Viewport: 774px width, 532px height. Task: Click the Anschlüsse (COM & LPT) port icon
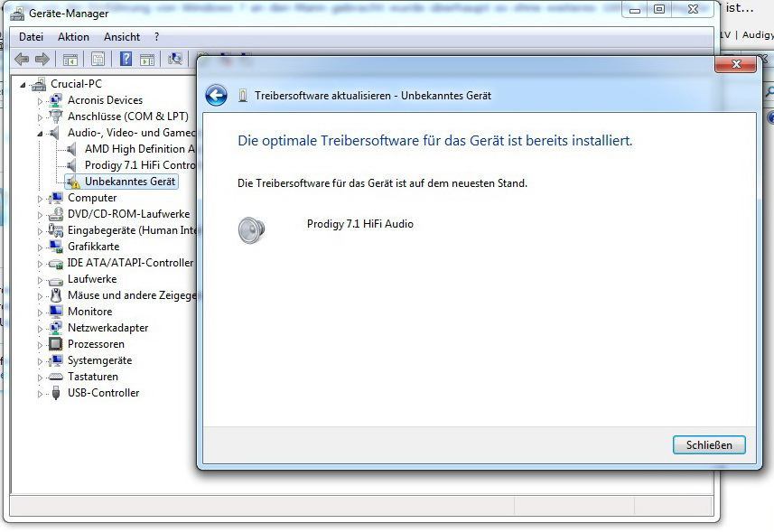coord(56,117)
